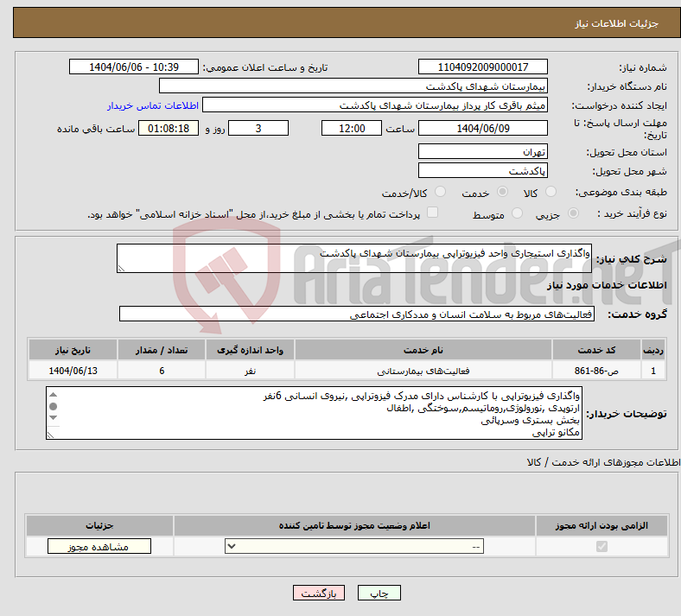Click the service code cell ص-86-861
This screenshot has width=681, height=616.
597,371
